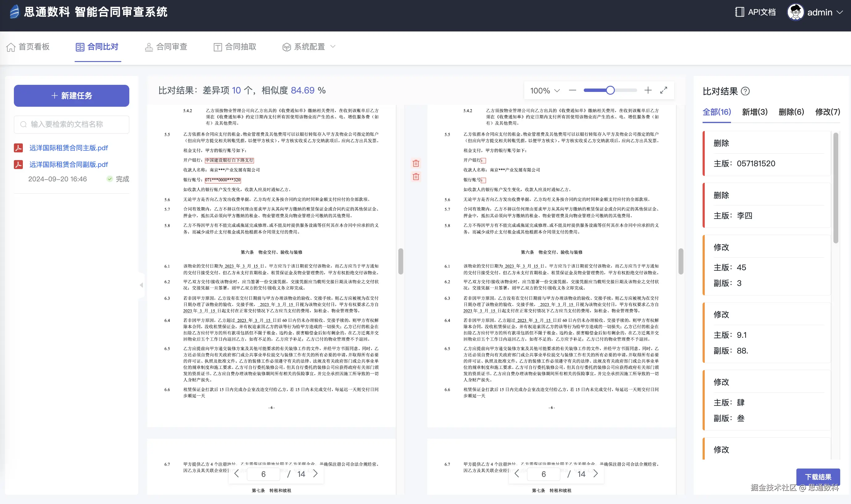
Task: Open 远洋国际租赁合同主版.pdf link
Action: 68,148
